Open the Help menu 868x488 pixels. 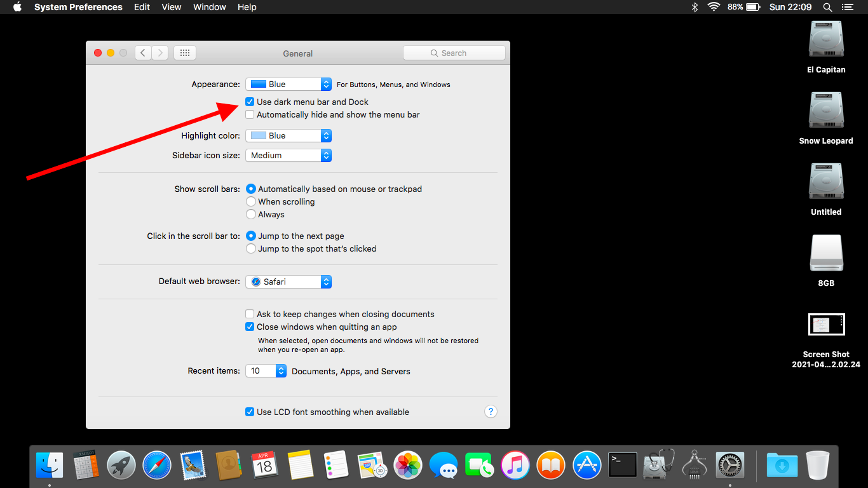pos(247,7)
